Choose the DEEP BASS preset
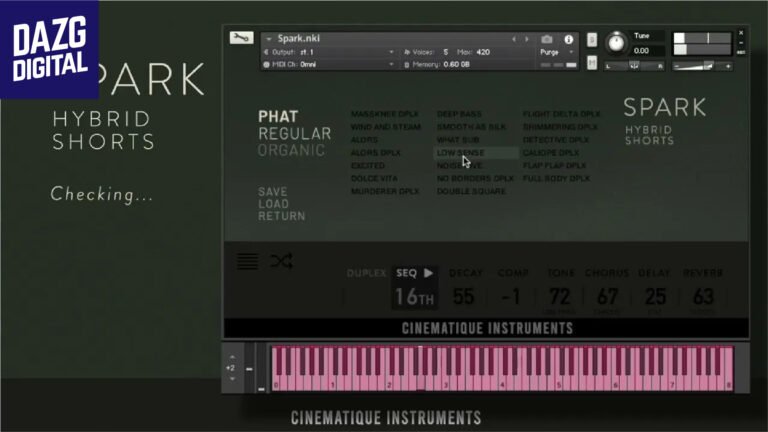 [x=458, y=114]
